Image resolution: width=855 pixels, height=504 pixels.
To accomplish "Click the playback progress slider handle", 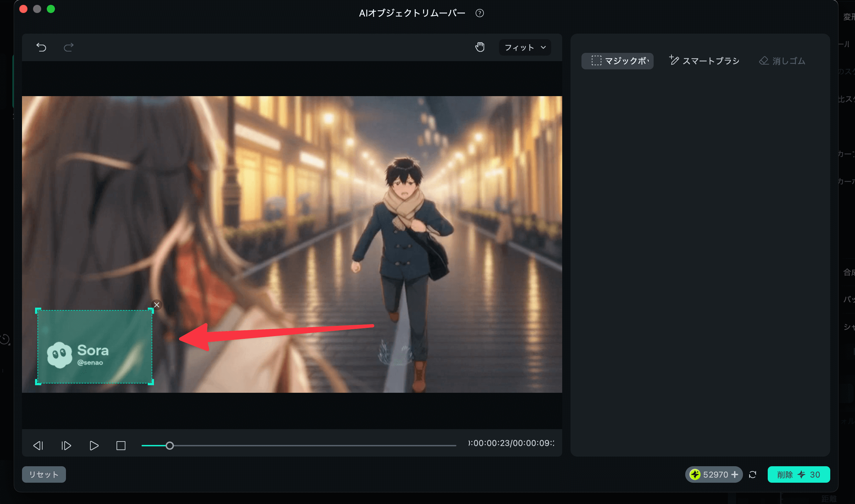I will 170,446.
